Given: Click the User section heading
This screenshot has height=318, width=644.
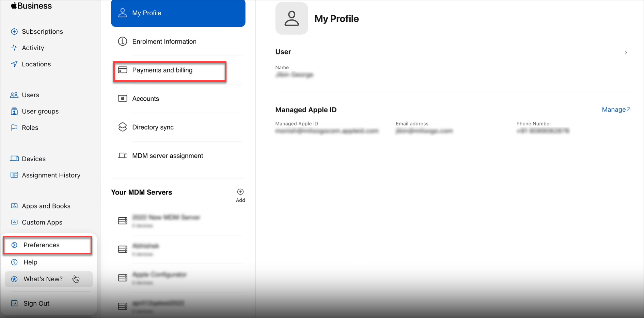Looking at the screenshot, I should [x=283, y=52].
